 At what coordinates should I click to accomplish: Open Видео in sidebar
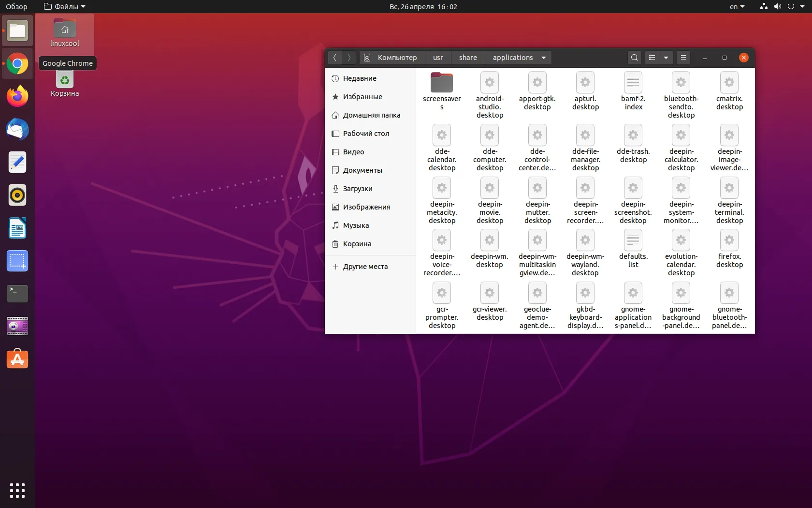tap(370, 152)
